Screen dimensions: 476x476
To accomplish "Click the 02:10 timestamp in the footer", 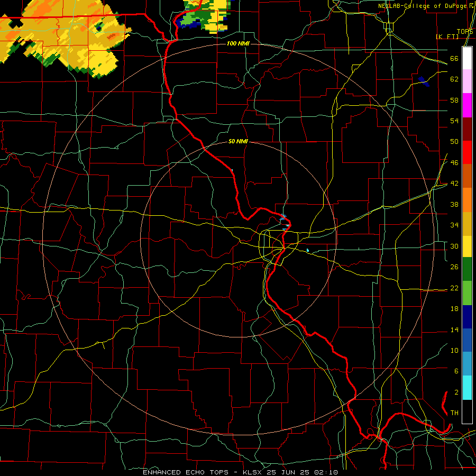I will (326, 472).
